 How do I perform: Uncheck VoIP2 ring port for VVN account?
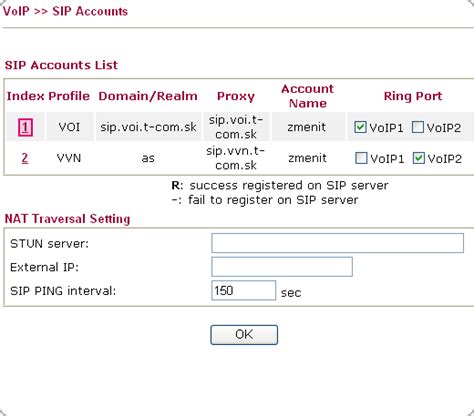419,158
